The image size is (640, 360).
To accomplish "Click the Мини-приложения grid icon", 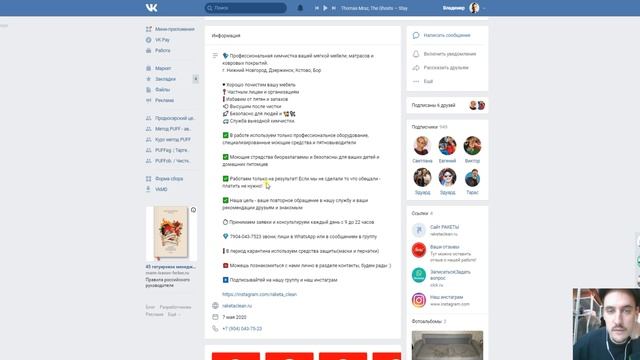I will pos(149,29).
